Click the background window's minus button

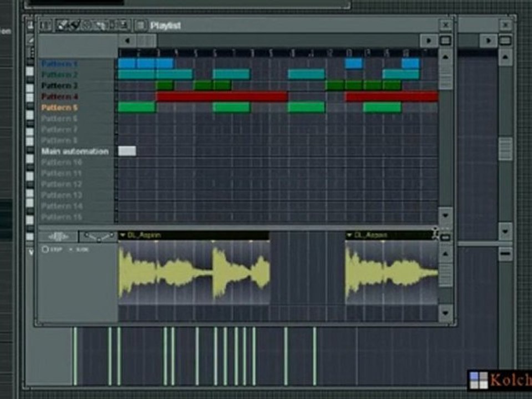[505, 254]
